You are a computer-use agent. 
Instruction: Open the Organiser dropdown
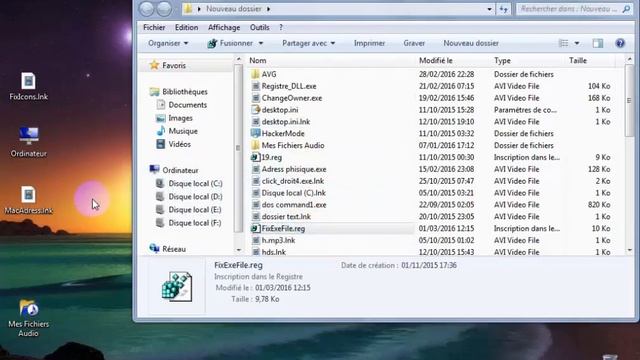click(168, 43)
